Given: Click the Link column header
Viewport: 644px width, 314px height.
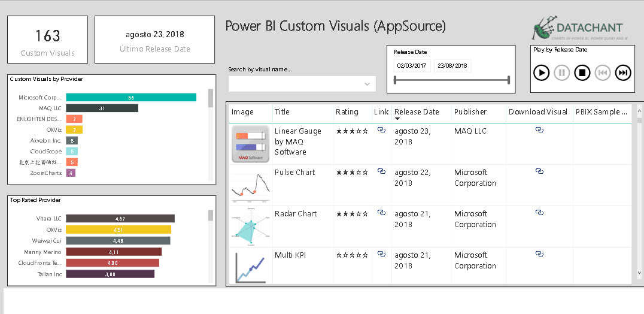Looking at the screenshot, I should pyautogui.click(x=381, y=112).
